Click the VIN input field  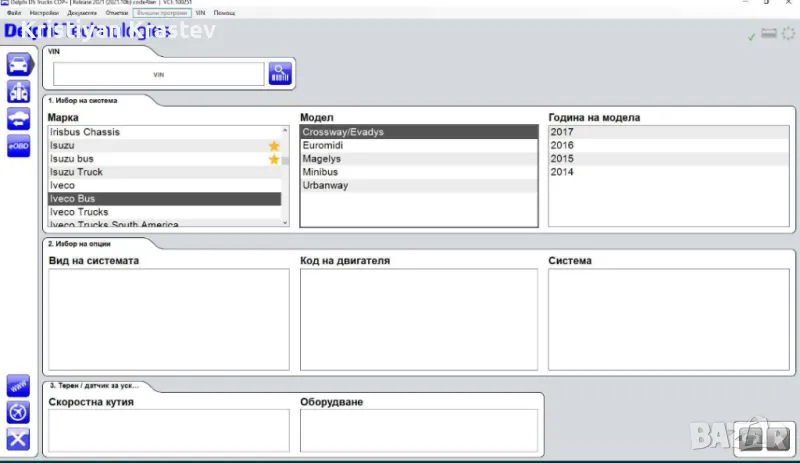point(158,74)
